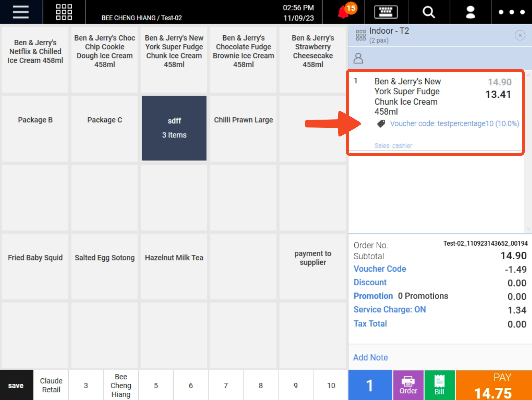
Task: Switch to category tab 8
Action: tap(261, 385)
